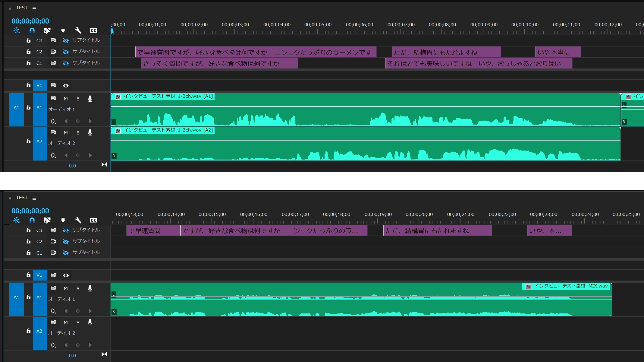Unlock the A2 track lock in bottom timeline

(28, 331)
